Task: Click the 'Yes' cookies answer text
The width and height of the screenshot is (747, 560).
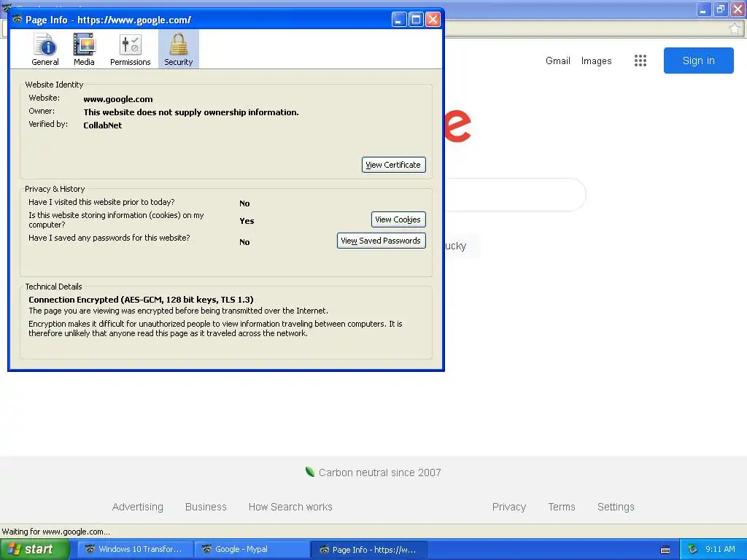Action: (x=247, y=221)
